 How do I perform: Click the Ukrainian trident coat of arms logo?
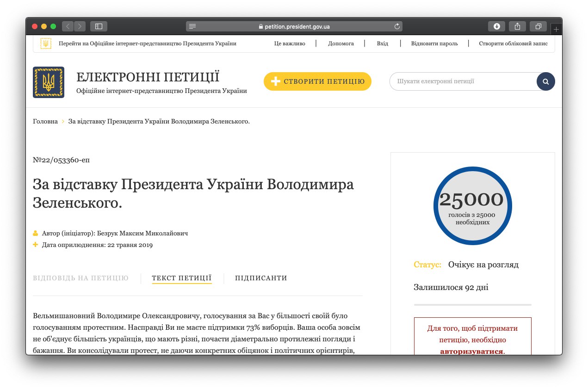[x=49, y=82]
